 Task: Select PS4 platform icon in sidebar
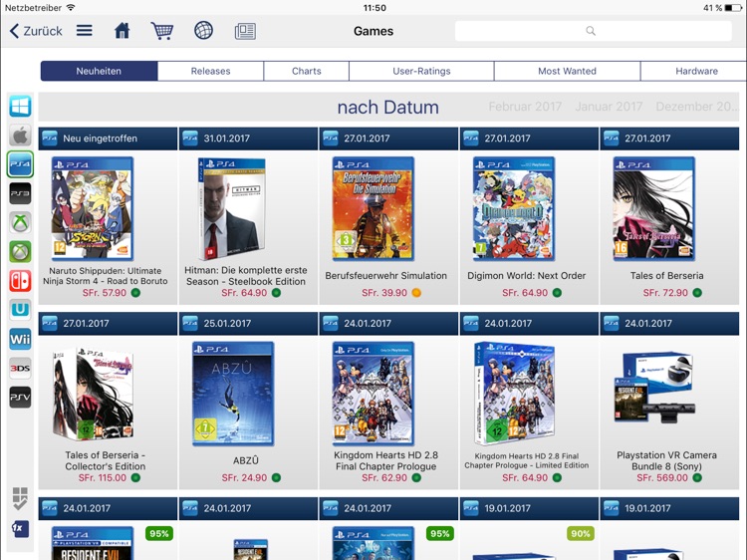point(20,164)
